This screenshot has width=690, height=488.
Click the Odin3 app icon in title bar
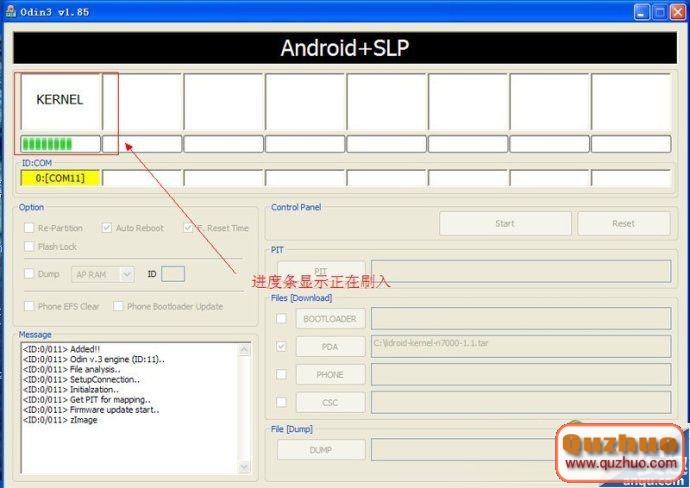[11, 11]
